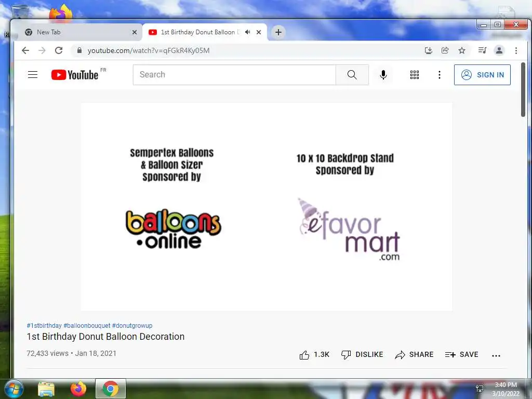Click Chrome icon in taskbar
532x399 pixels.
point(111,389)
